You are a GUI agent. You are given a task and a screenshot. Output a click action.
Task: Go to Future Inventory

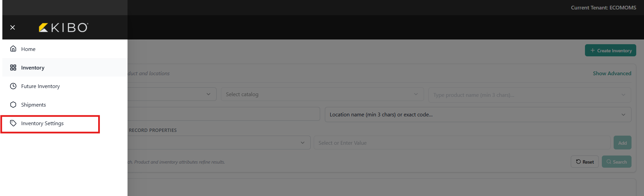[65, 86]
